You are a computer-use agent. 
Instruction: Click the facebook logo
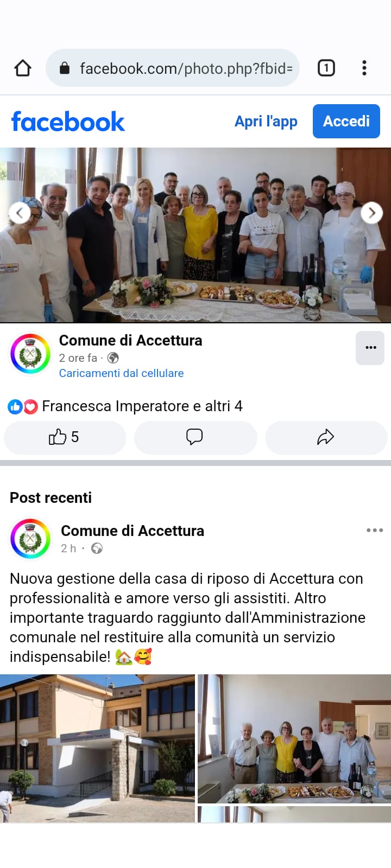point(68,122)
